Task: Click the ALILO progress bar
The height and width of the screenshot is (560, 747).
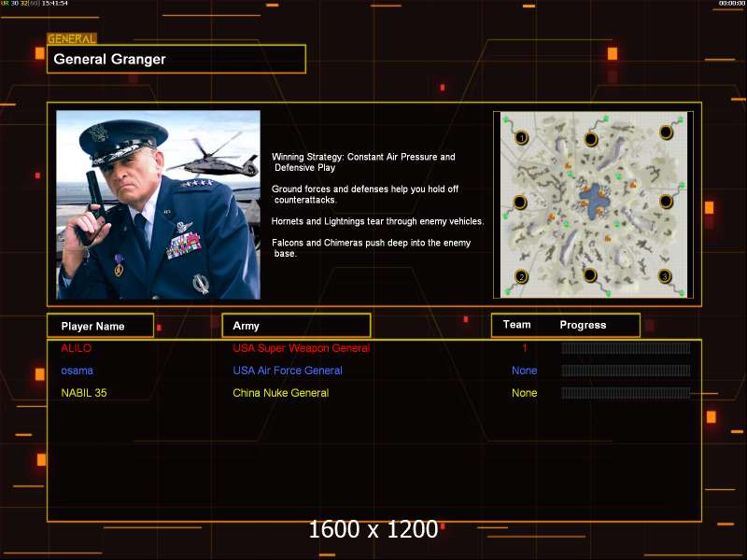Action: 625,348
